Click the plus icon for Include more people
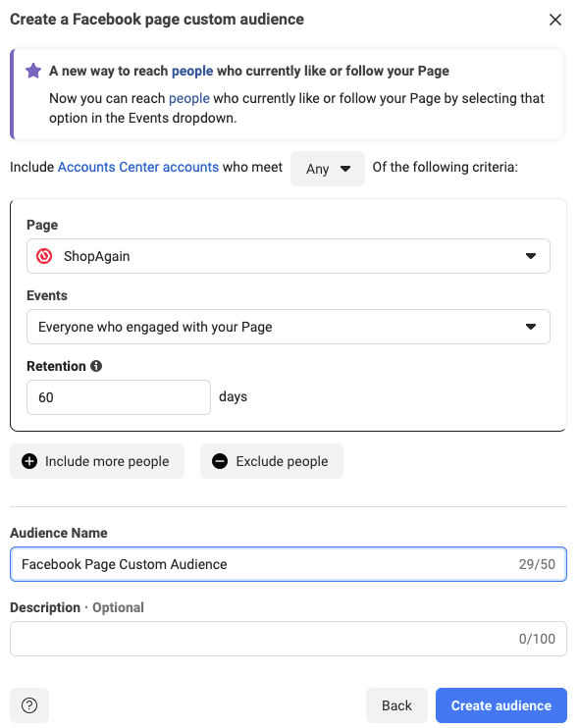579x728 pixels. coord(29,461)
